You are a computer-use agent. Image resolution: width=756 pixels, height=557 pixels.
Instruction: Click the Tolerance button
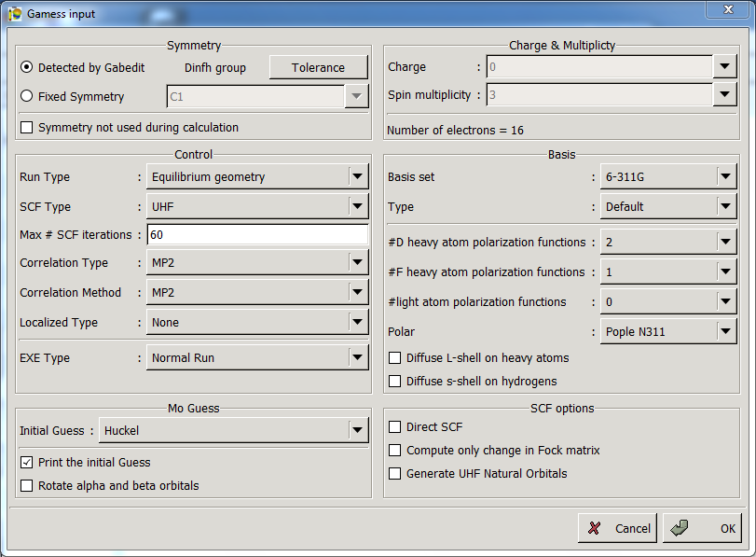[x=318, y=67]
